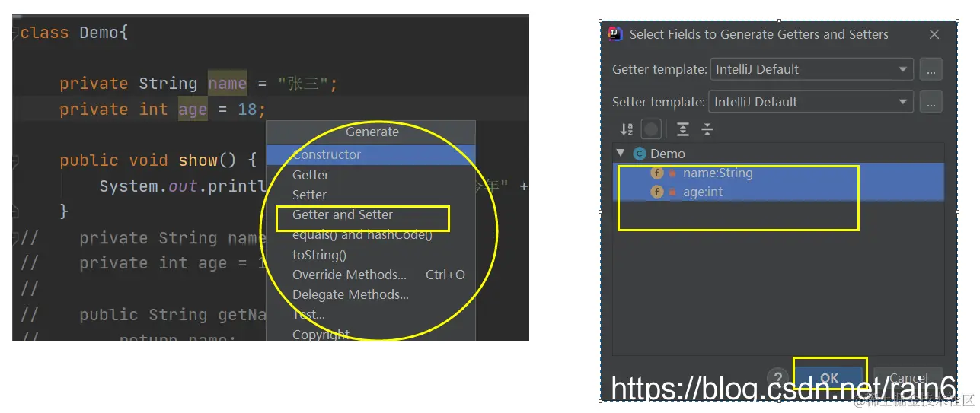
Task: Sort fields alphabetically in dialog toolbar
Action: pos(626,129)
